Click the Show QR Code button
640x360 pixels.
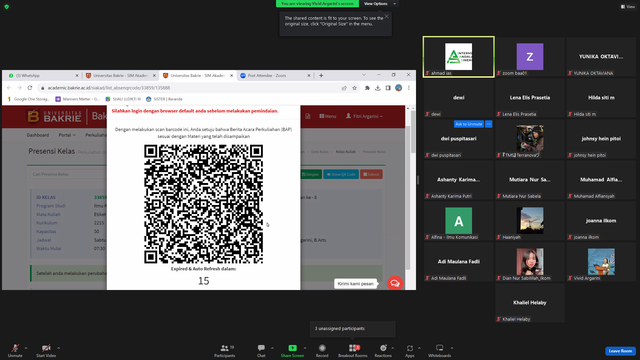point(341,174)
